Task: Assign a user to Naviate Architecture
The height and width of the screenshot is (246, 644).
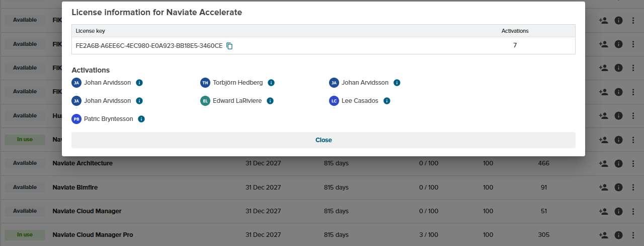Action: (603, 163)
